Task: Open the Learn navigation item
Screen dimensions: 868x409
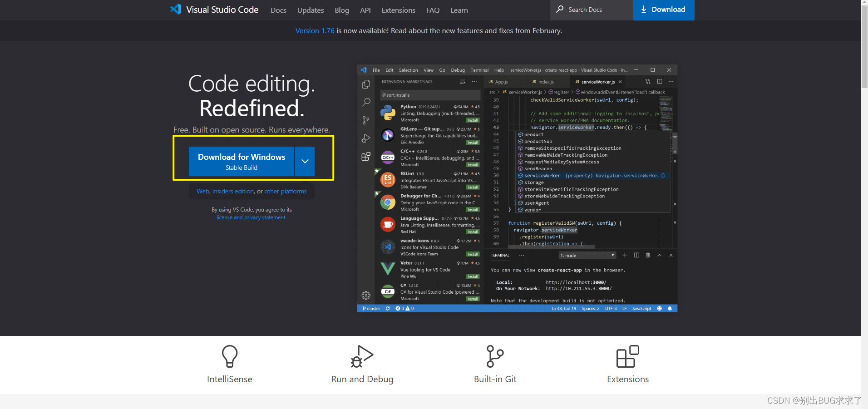Action: point(459,10)
